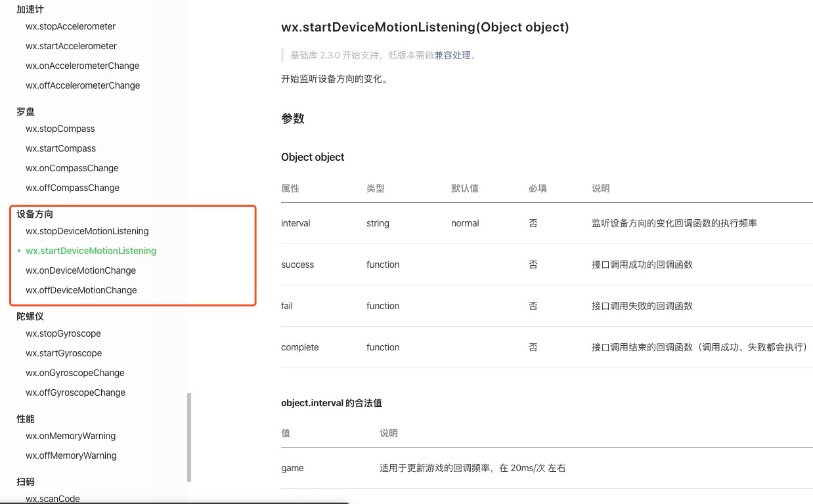Open wx.startGyroscope documentation

pyautogui.click(x=64, y=353)
